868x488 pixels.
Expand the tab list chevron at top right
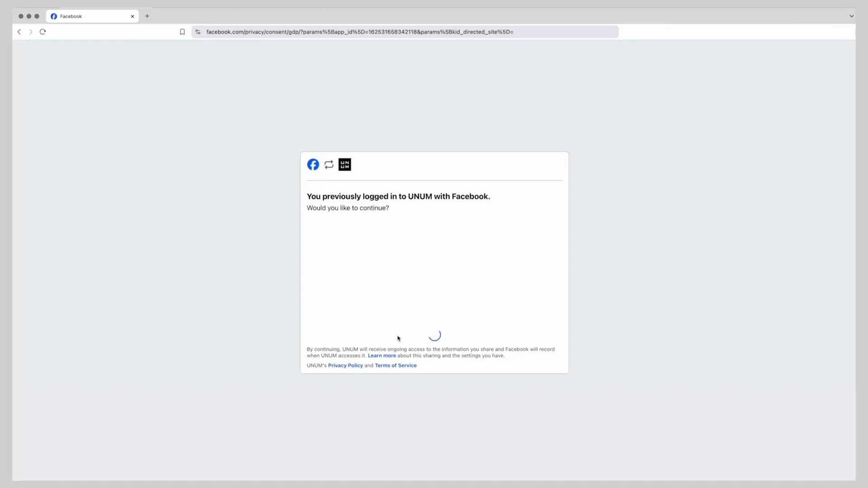(x=851, y=16)
